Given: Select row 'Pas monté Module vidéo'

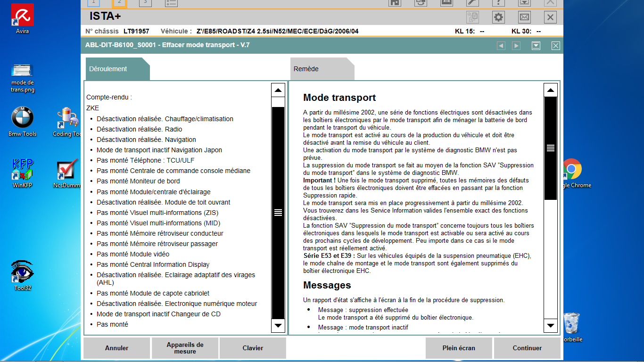Looking at the screenshot, I should pyautogui.click(x=133, y=254).
